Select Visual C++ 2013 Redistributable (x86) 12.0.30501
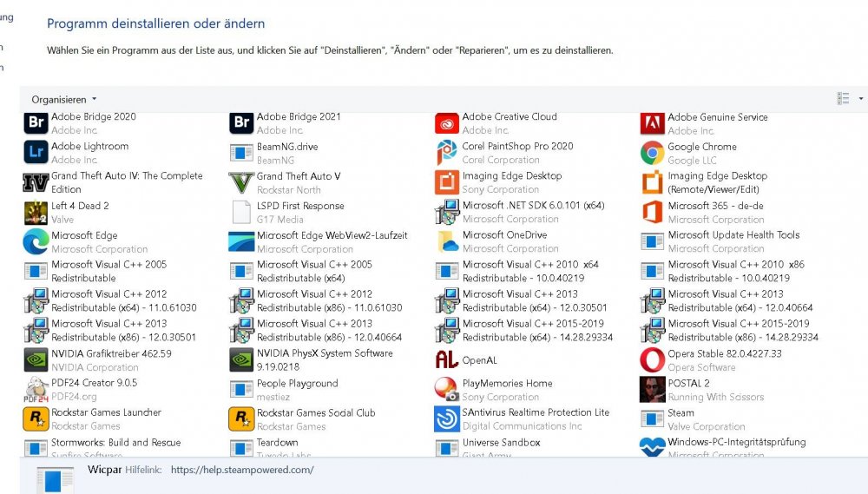 click(109, 331)
